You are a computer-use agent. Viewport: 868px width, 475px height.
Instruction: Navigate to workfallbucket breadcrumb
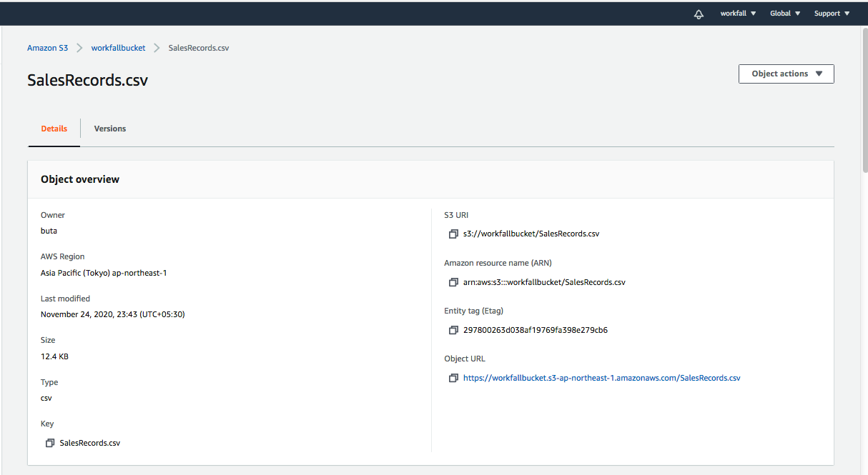(118, 48)
